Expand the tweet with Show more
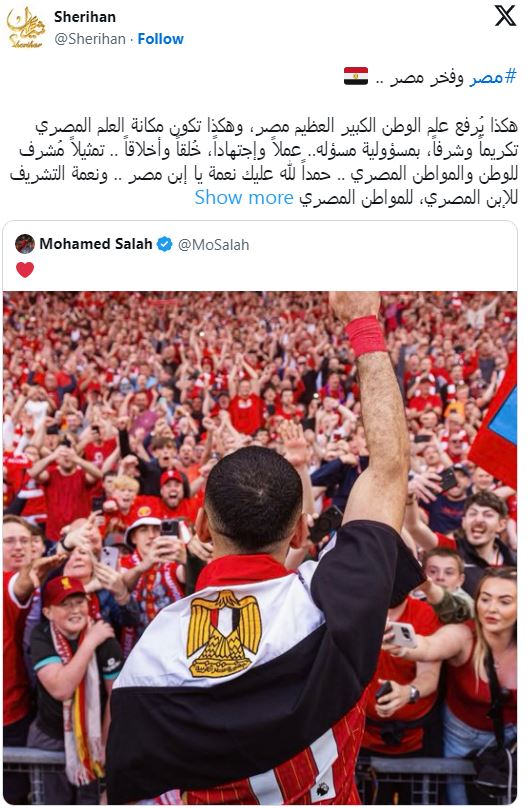 (244, 197)
